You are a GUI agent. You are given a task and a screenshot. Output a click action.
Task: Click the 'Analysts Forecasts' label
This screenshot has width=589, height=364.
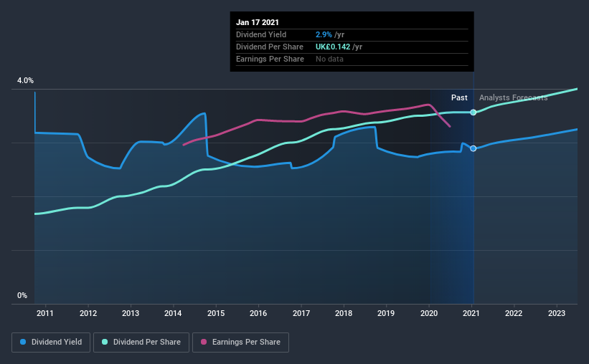pyautogui.click(x=513, y=97)
